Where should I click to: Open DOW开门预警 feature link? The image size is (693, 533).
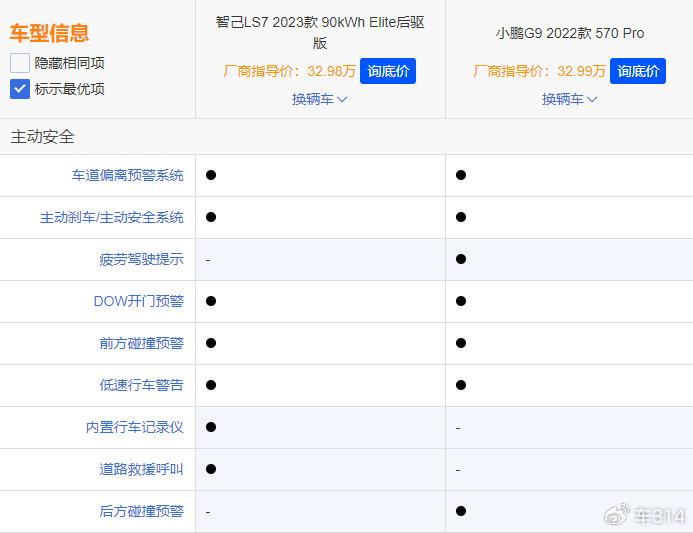click(139, 301)
